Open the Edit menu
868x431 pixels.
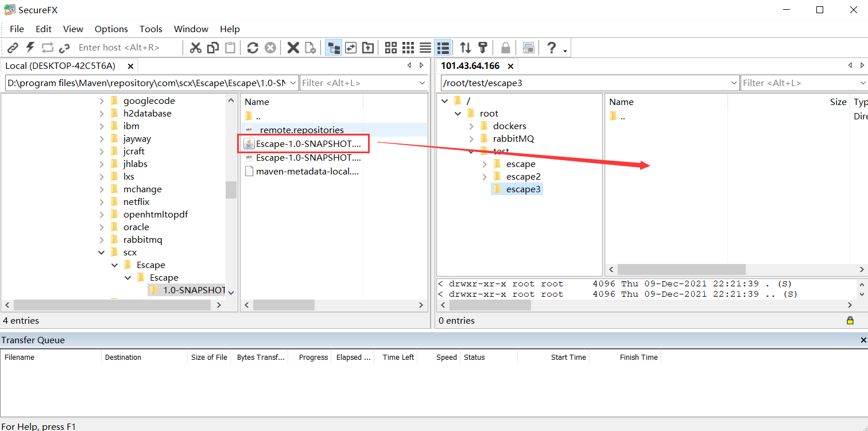click(44, 29)
